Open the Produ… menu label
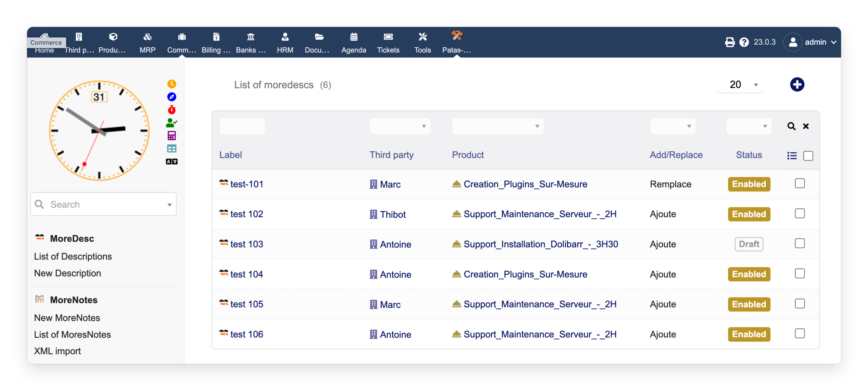Image resolution: width=868 pixels, height=391 pixels. coord(112,50)
